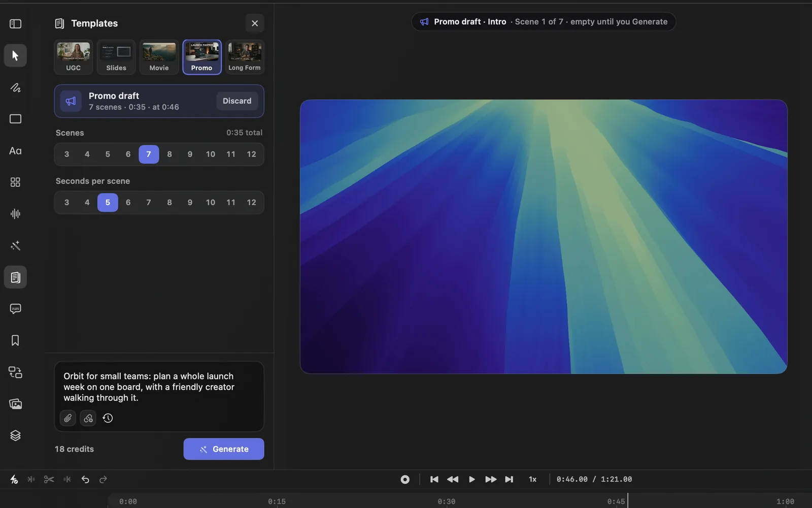Close the Templates panel

(x=255, y=23)
